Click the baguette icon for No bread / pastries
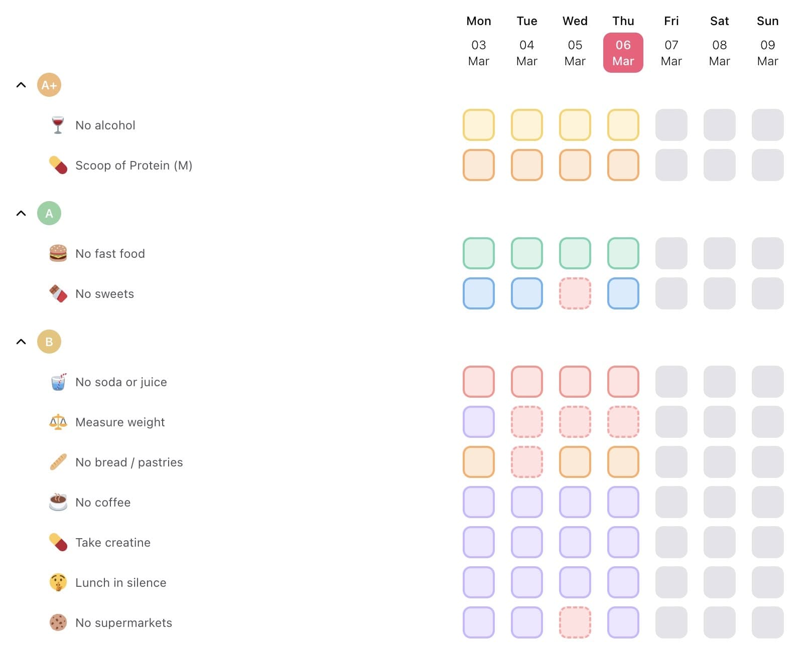 coord(58,462)
